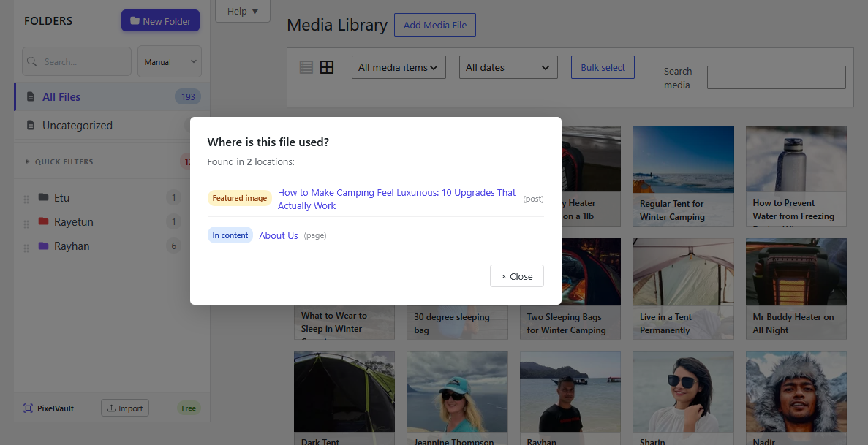868x445 pixels.
Task: Open the About Us page link
Action: click(279, 236)
